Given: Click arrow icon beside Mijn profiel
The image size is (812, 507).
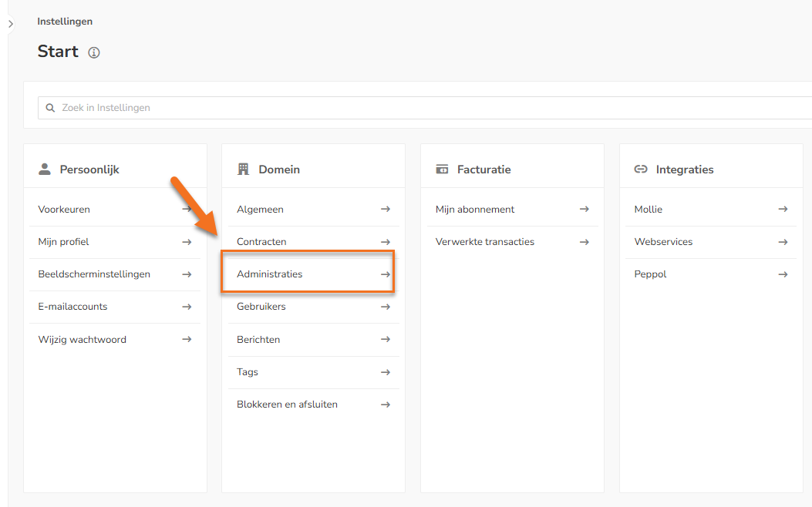Looking at the screenshot, I should coord(187,242).
